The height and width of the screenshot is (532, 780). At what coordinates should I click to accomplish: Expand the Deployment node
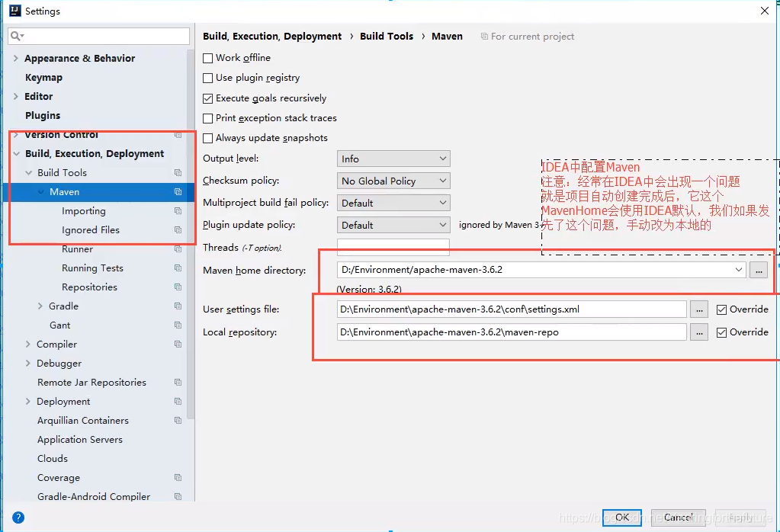[28, 401]
